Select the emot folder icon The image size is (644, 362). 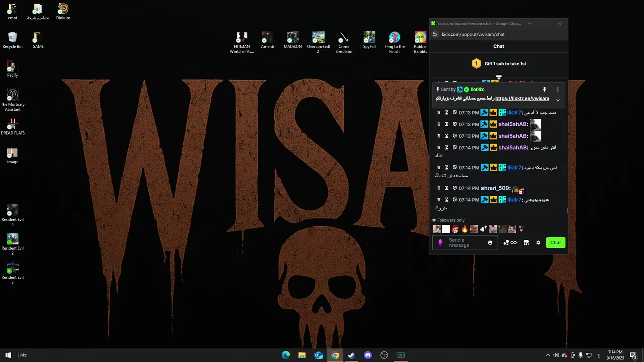(12, 12)
